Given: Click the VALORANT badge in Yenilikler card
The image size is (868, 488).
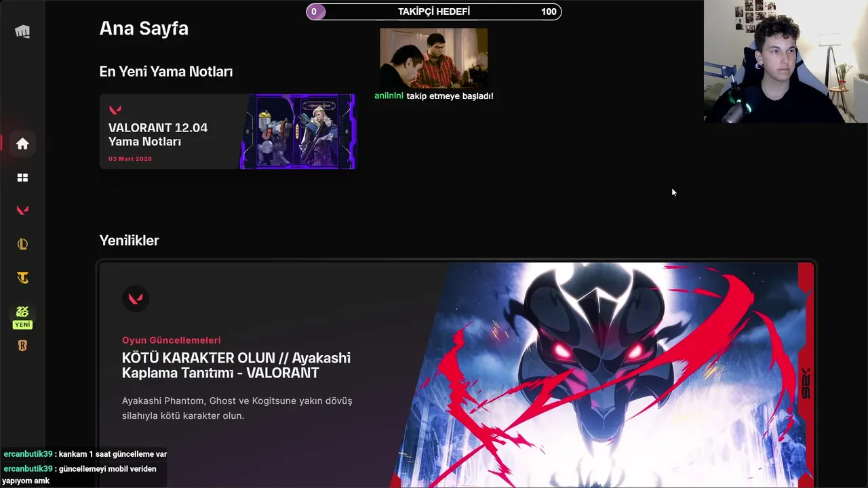Looking at the screenshot, I should coord(135,298).
